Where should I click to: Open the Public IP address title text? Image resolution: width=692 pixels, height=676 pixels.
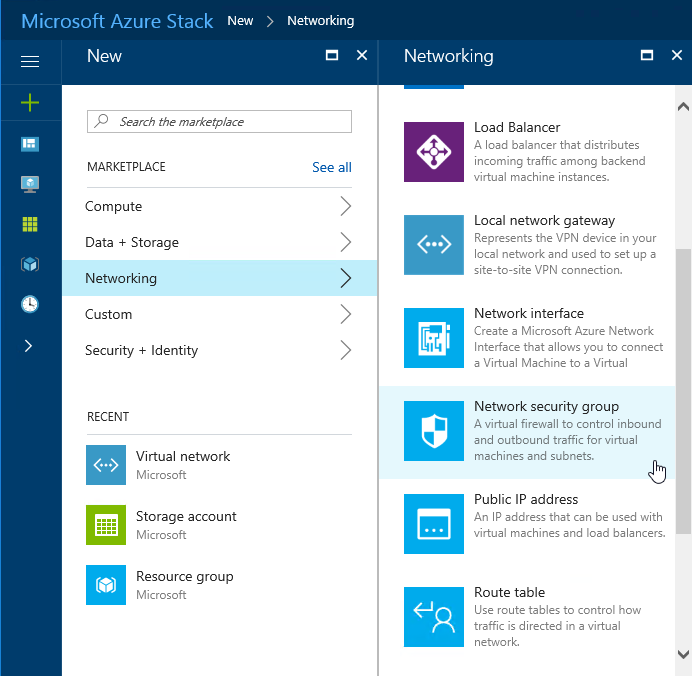coord(526,499)
